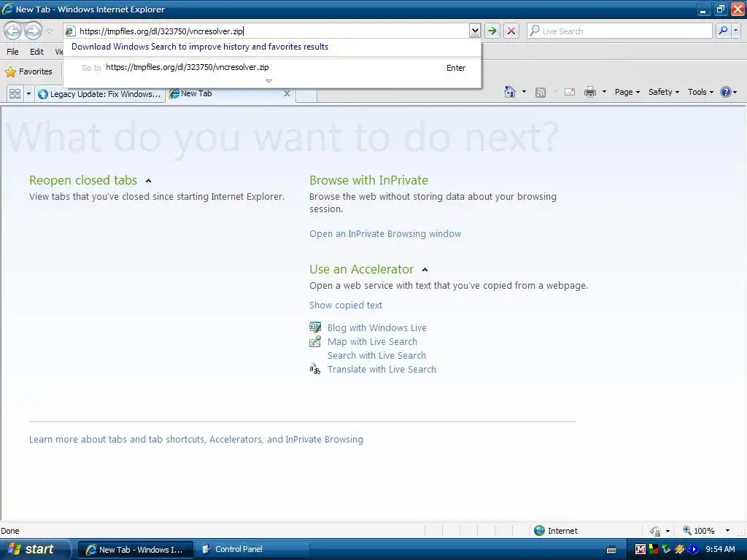
Task: Click the Search magnifier button
Action: point(723,31)
